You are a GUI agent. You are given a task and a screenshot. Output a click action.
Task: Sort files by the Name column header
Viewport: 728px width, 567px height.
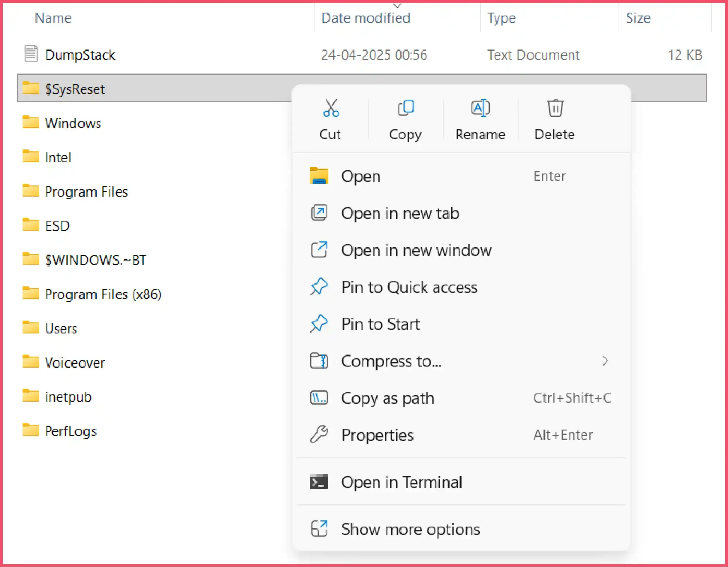[53, 18]
